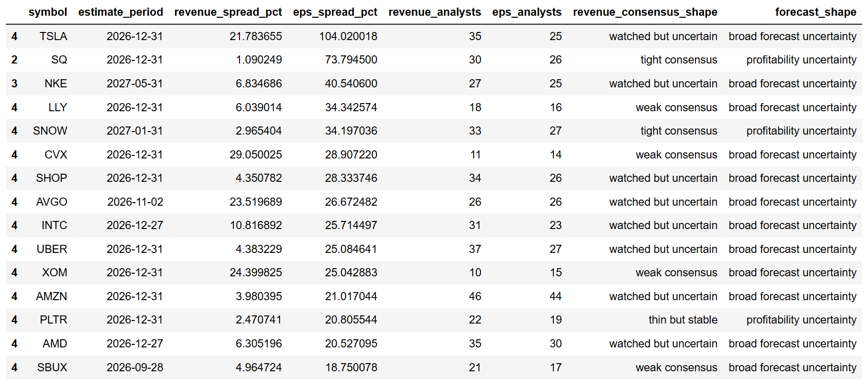
Task: Click the SNOW symbol cell
Action: pyautogui.click(x=50, y=131)
